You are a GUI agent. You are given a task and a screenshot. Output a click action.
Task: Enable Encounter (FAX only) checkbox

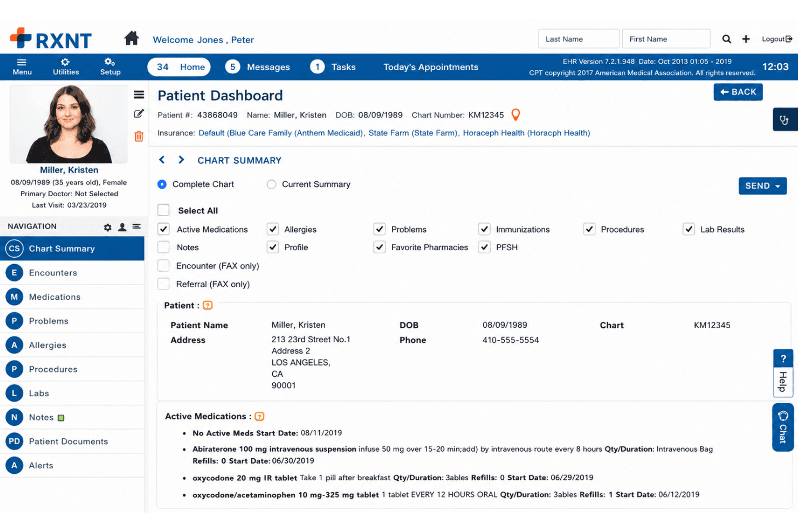coord(163,266)
